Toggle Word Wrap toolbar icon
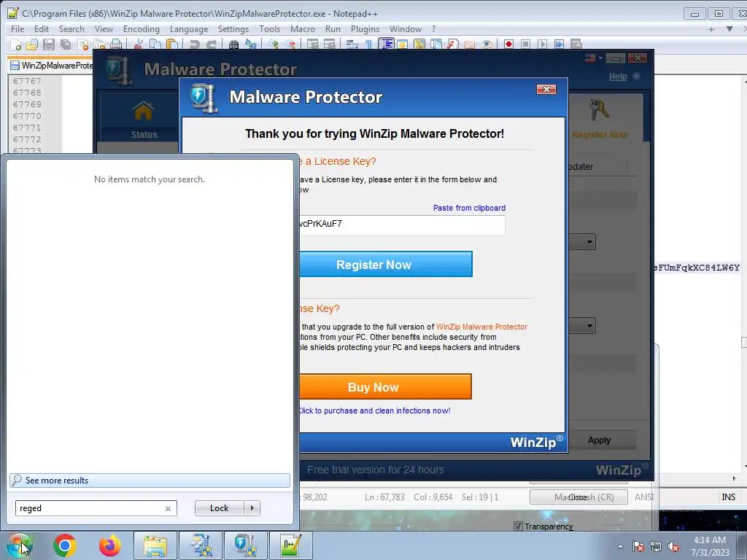The width and height of the screenshot is (747, 560). (352, 44)
